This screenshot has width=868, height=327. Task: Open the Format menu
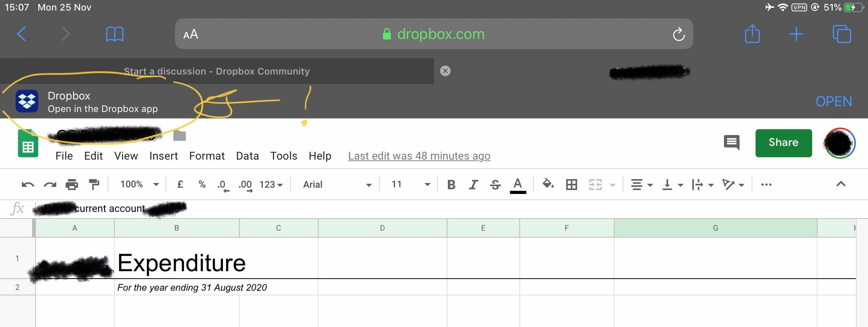pos(207,156)
